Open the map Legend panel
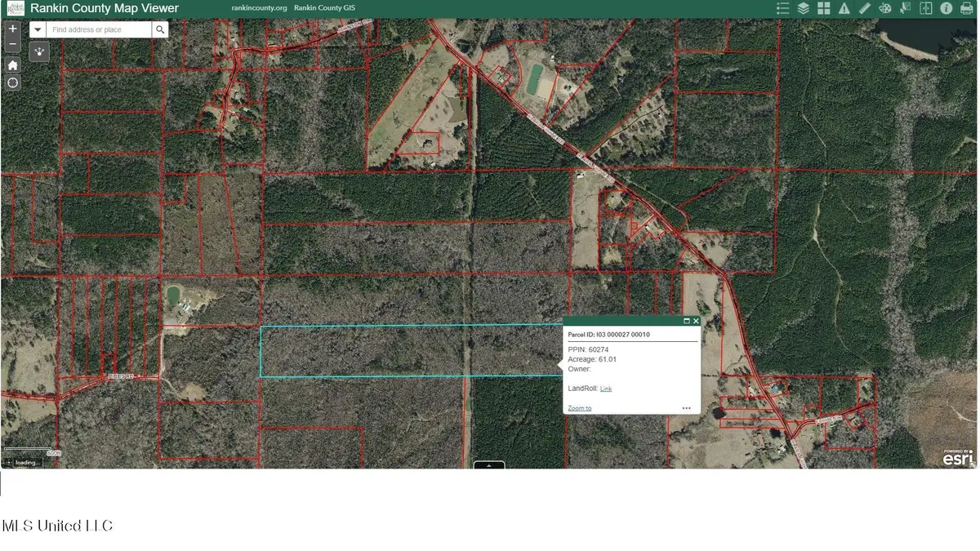Image resolution: width=980 pixels, height=551 pixels. click(782, 7)
